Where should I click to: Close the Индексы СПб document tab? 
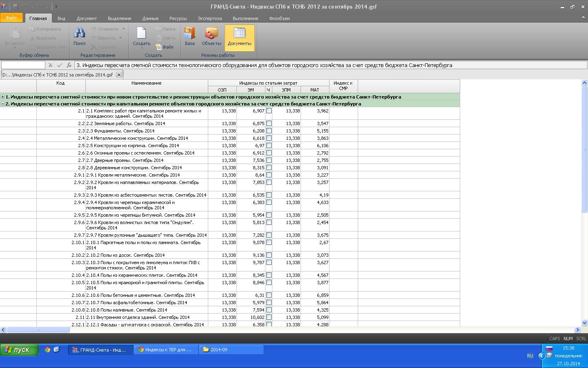point(119,75)
